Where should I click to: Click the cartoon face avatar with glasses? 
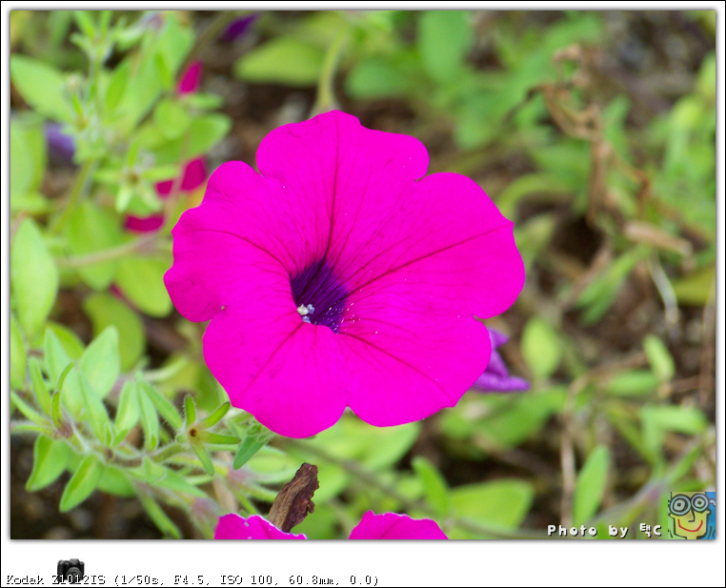point(691,516)
